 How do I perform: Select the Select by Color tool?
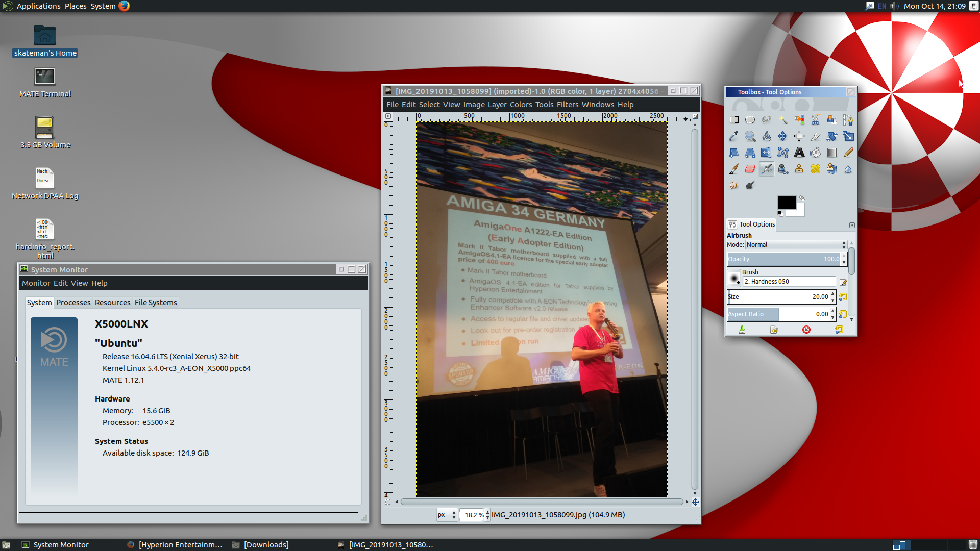click(799, 120)
